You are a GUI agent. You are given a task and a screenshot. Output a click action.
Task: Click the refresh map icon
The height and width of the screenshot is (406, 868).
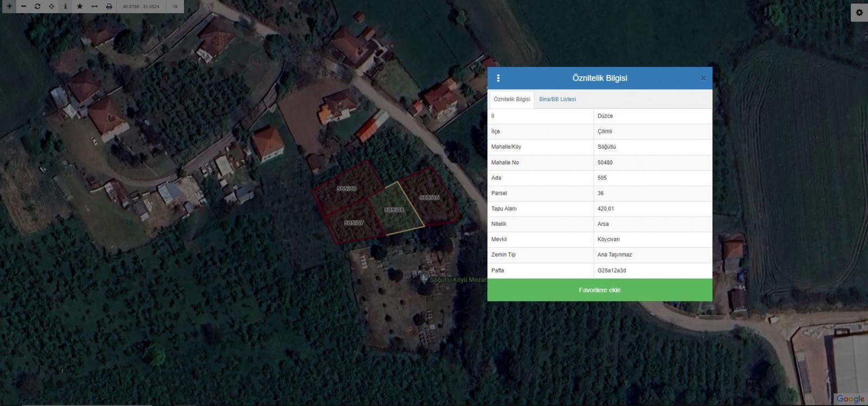point(37,7)
